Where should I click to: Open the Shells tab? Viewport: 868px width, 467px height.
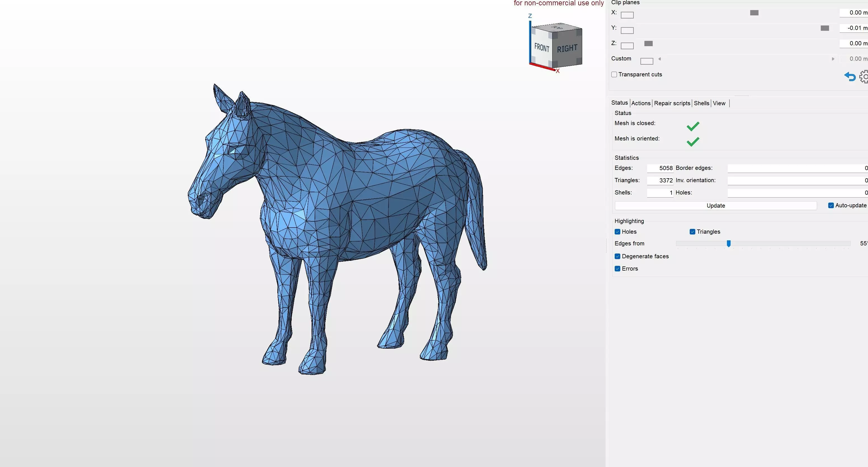(701, 104)
